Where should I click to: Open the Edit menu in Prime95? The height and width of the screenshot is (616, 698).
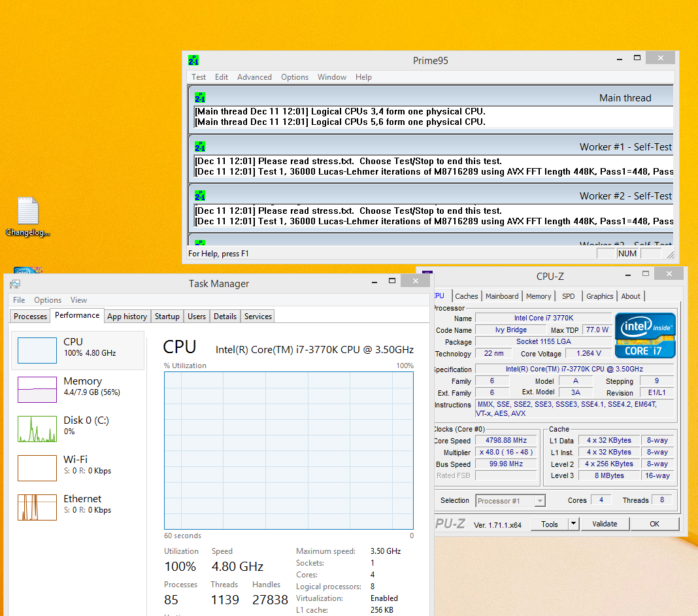(222, 77)
